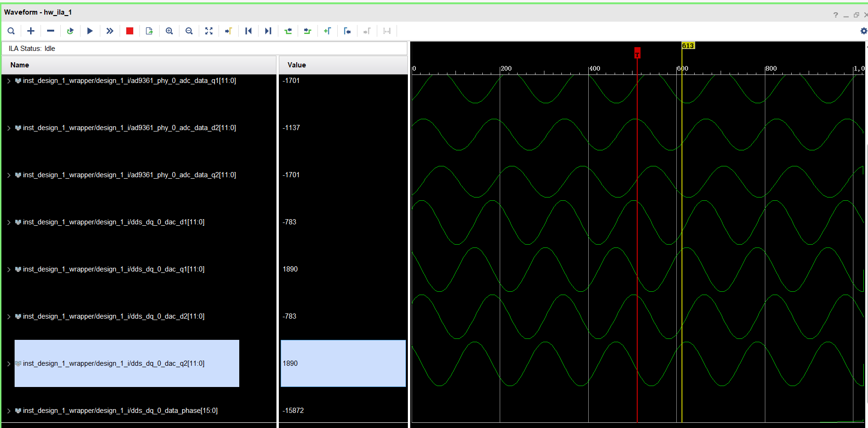The image size is (868, 428).
Task: Click the Value column header
Action: [x=343, y=65]
